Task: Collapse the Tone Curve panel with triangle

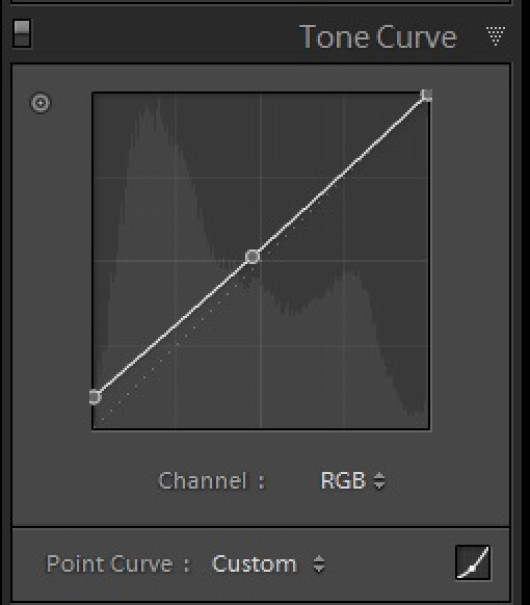Action: 496,36
